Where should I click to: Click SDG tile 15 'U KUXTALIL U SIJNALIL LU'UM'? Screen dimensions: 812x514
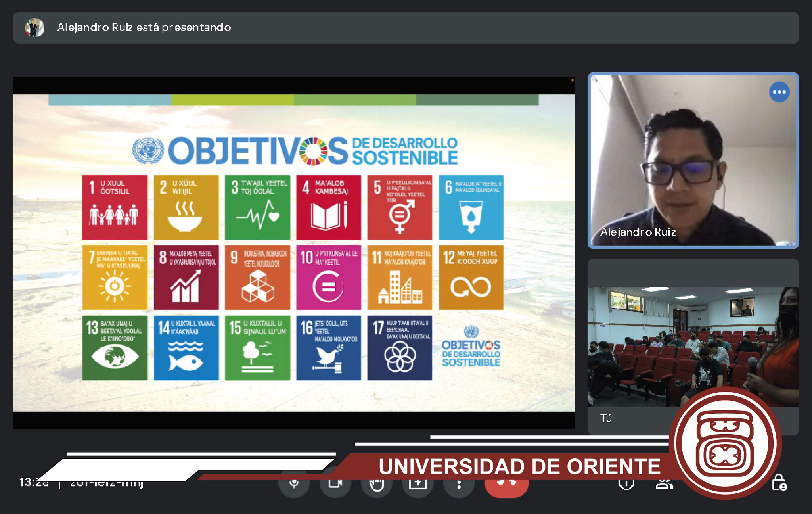point(257,348)
